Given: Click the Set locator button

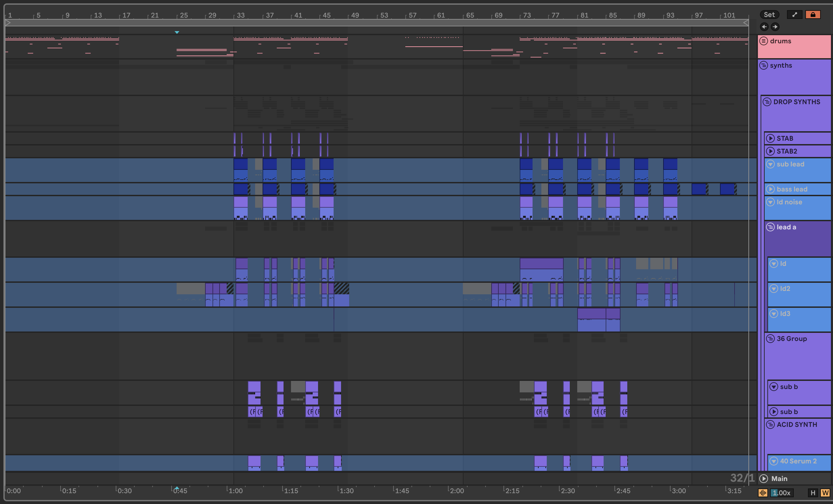Looking at the screenshot, I should pyautogui.click(x=769, y=15).
